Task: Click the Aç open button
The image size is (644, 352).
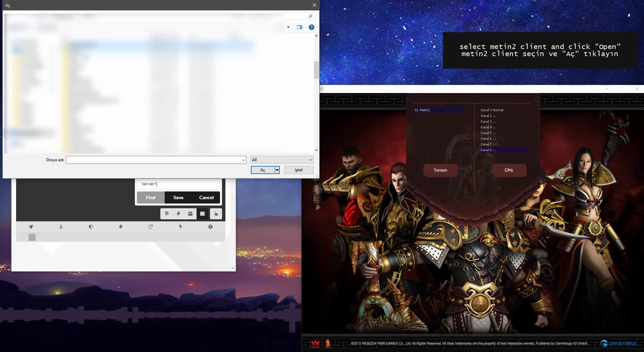Action: coord(263,170)
